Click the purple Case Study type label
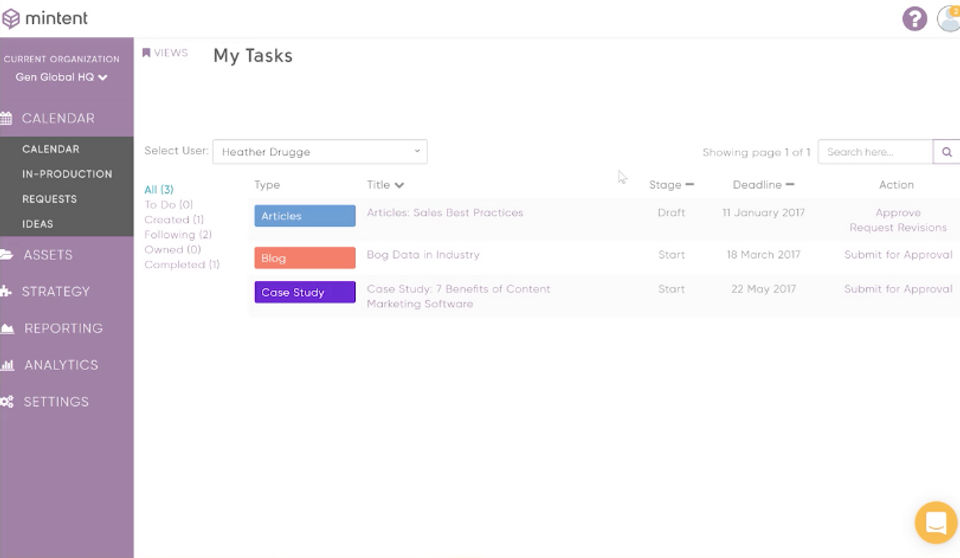 (x=305, y=292)
